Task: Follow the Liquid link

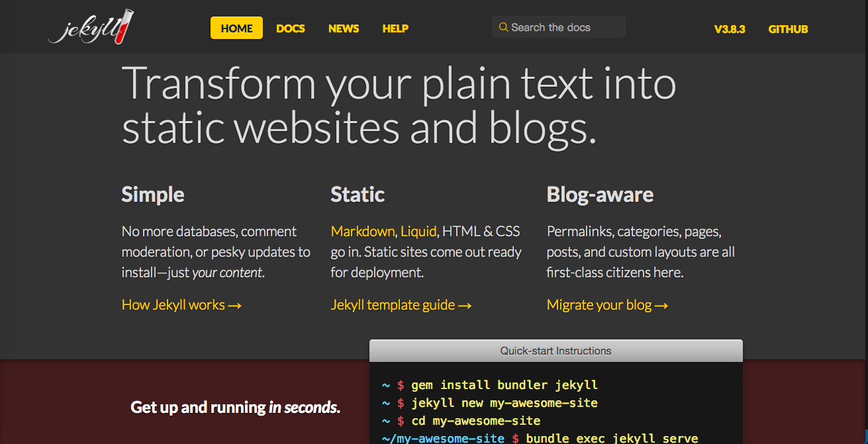Action: pos(418,232)
